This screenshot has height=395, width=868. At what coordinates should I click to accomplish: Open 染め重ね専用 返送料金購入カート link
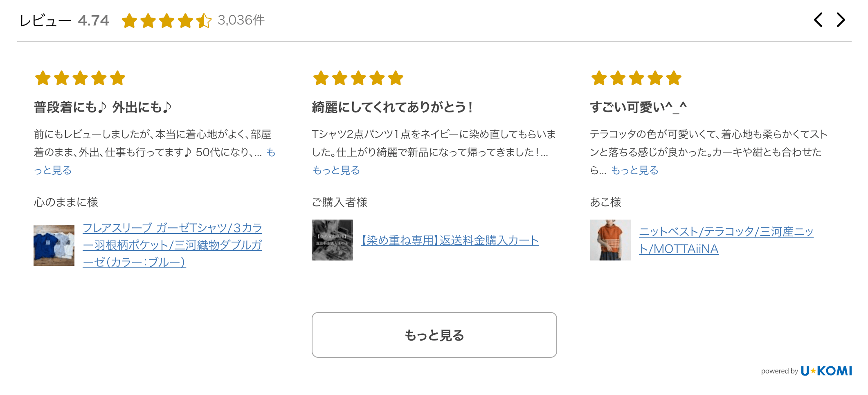pyautogui.click(x=450, y=240)
